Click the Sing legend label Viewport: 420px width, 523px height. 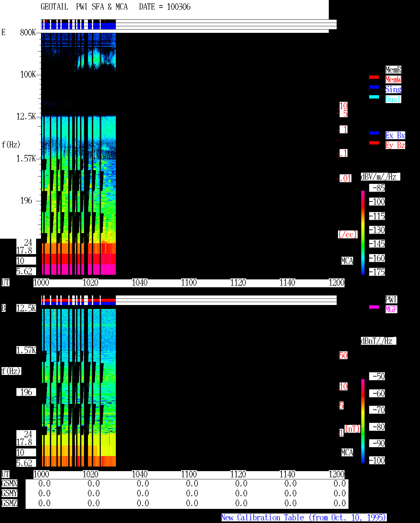click(x=393, y=89)
